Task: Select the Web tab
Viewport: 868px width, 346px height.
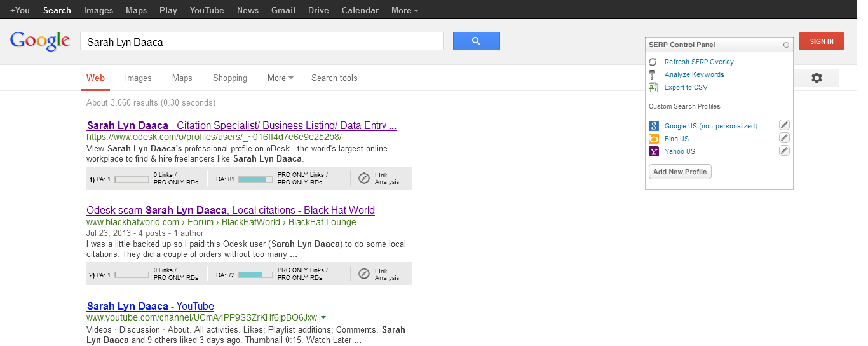Action: [95, 78]
